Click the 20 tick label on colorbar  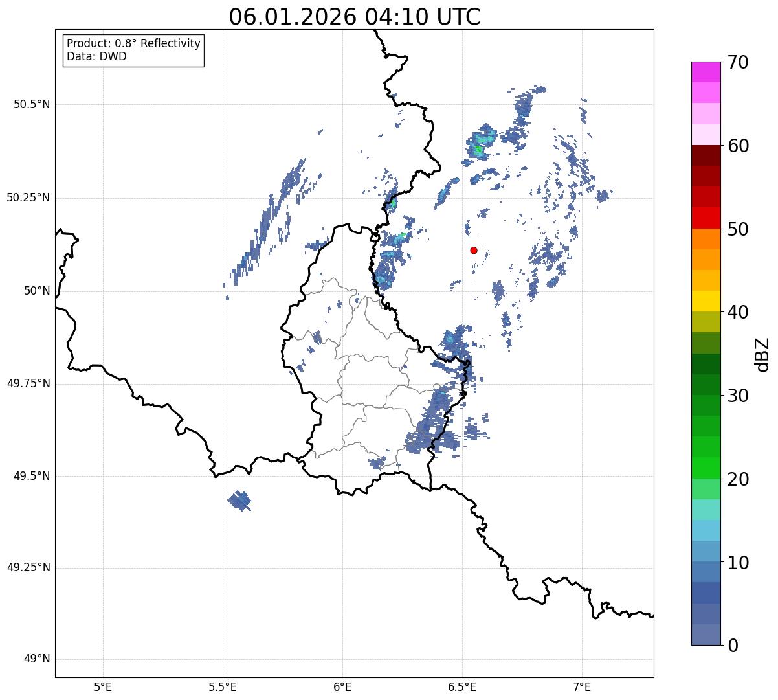pyautogui.click(x=738, y=479)
